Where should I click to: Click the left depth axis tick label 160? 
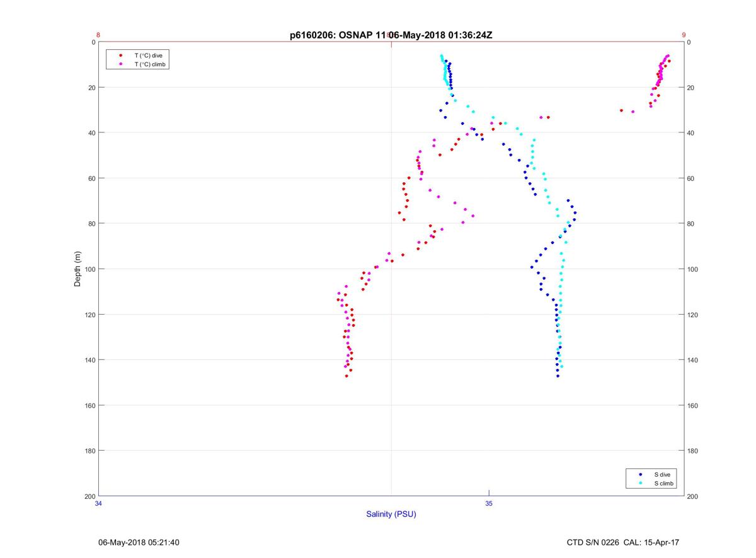tap(89, 405)
